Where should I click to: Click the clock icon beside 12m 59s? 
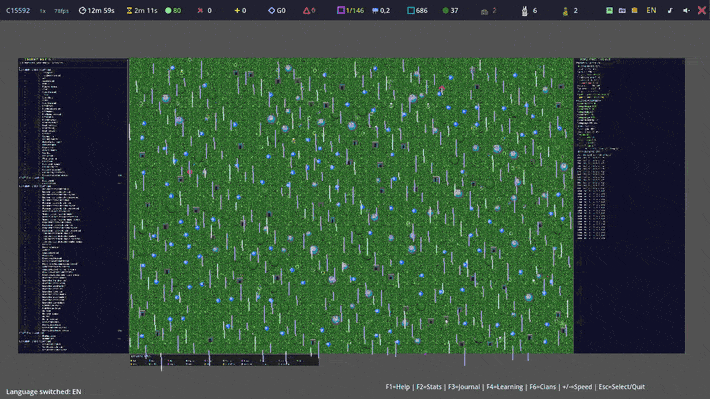[x=82, y=10]
